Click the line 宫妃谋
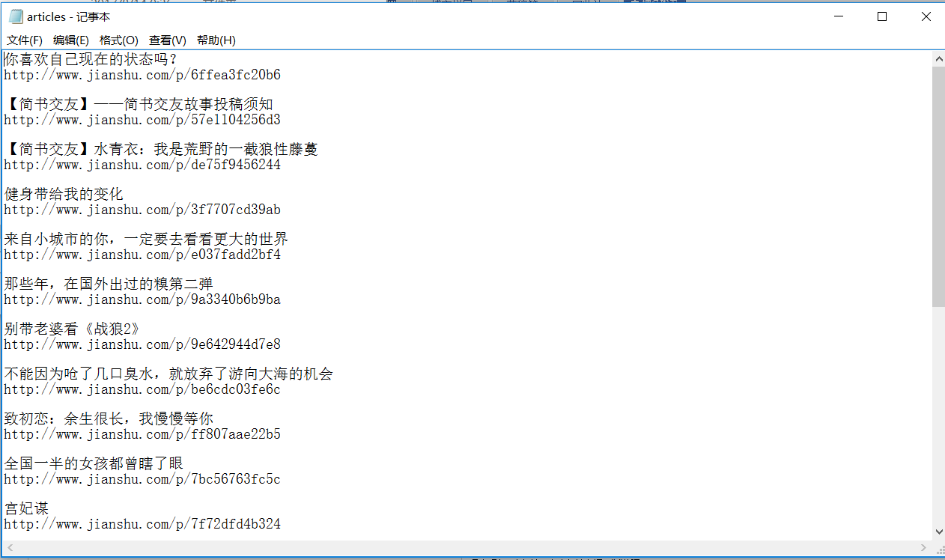The height and width of the screenshot is (560, 945). [26, 509]
